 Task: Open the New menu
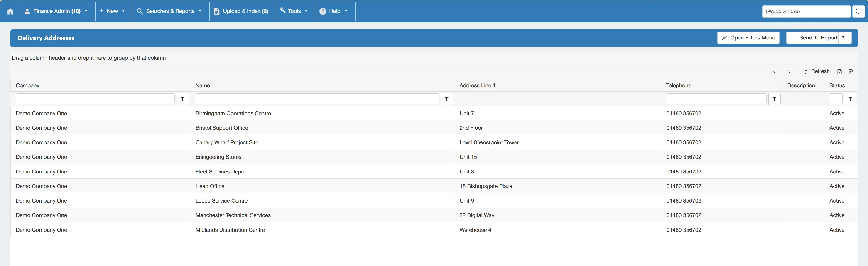(x=112, y=11)
